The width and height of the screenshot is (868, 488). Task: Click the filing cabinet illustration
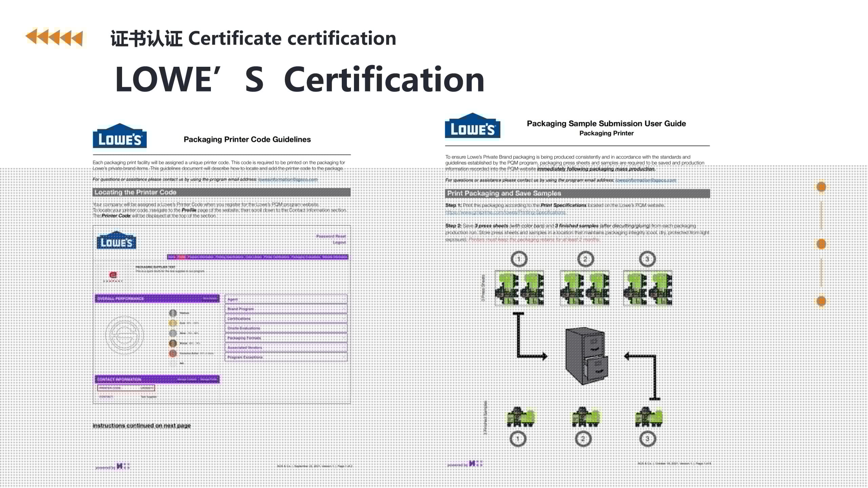(x=586, y=356)
